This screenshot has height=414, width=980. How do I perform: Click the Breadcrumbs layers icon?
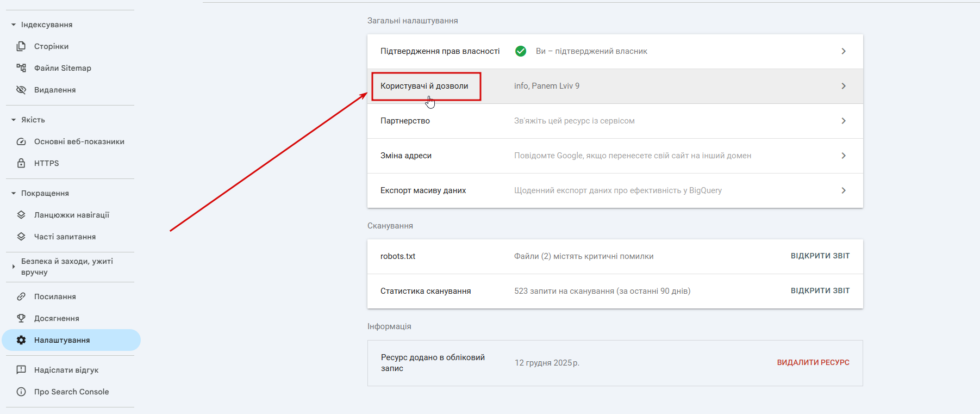(21, 215)
